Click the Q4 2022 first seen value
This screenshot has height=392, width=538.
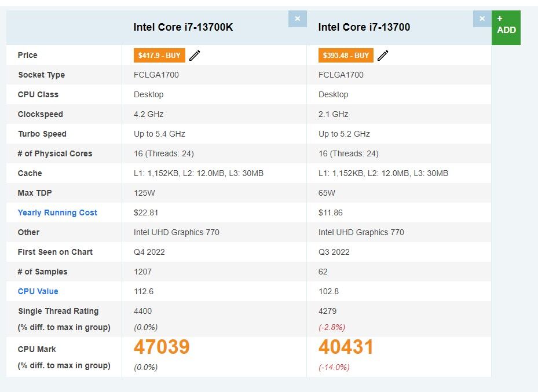[149, 252]
